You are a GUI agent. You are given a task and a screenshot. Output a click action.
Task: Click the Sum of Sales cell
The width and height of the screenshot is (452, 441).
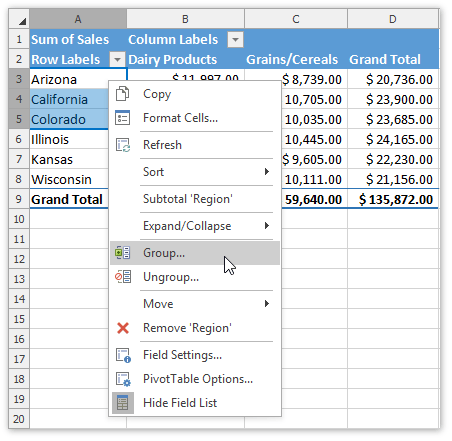pyautogui.click(x=78, y=39)
